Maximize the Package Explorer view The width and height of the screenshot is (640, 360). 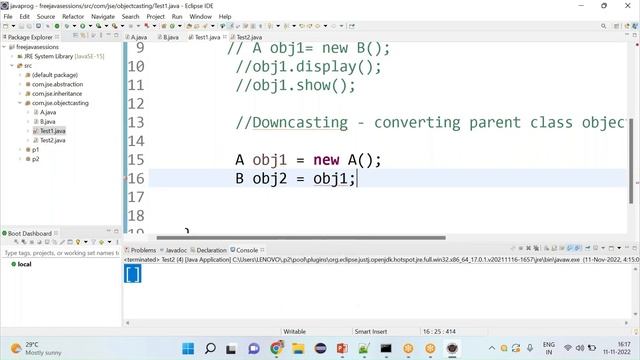pos(116,36)
